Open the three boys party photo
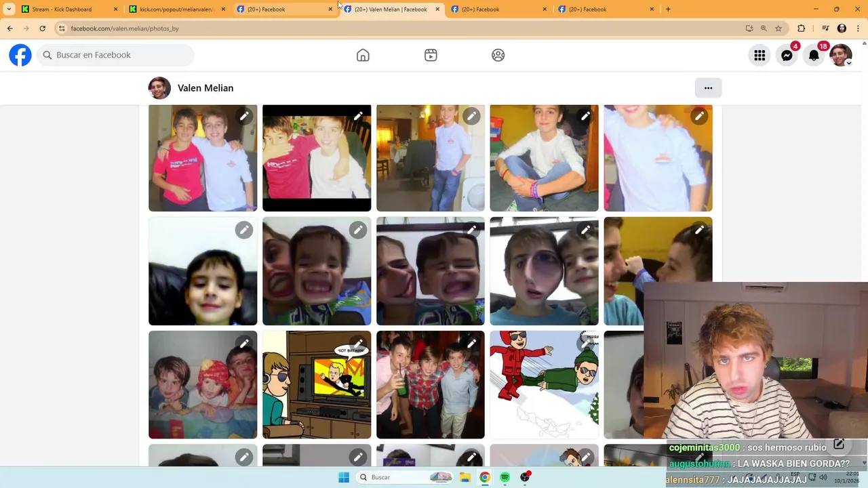The image size is (868, 488). pos(431,385)
